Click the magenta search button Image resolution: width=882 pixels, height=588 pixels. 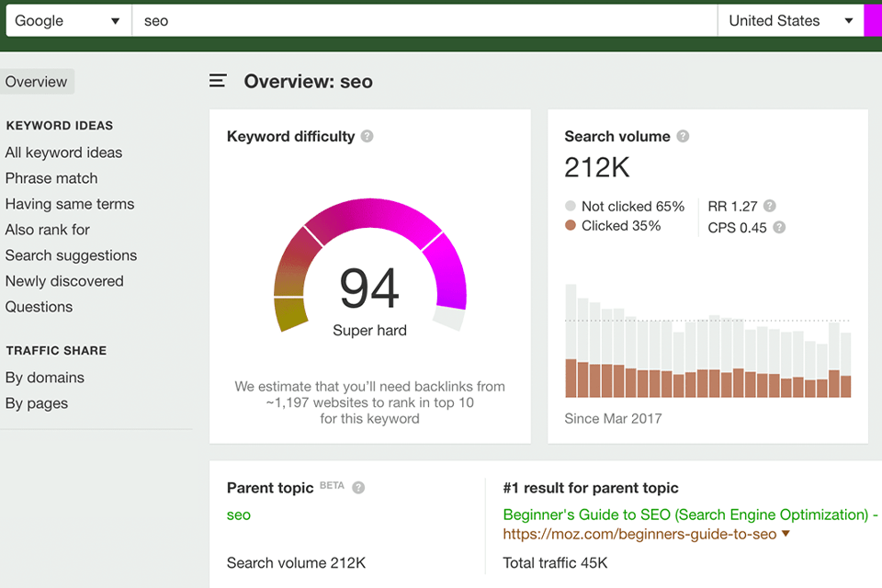point(873,20)
